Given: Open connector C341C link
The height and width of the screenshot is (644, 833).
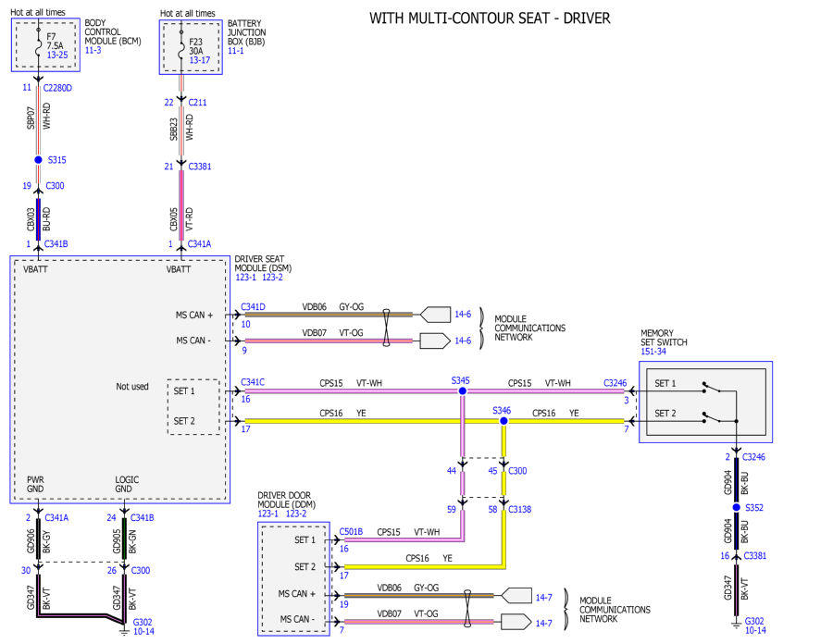Looking at the screenshot, I should coord(253,382).
